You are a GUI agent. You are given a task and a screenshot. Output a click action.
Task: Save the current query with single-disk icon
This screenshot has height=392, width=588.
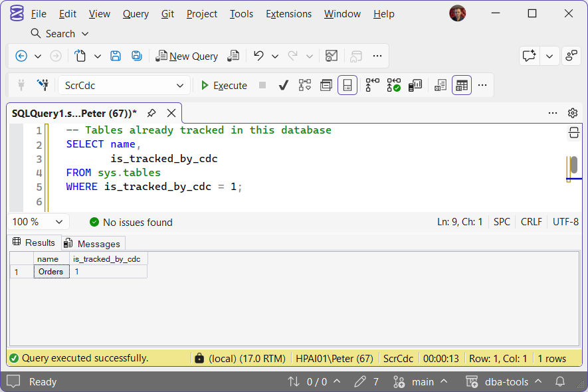click(x=116, y=56)
